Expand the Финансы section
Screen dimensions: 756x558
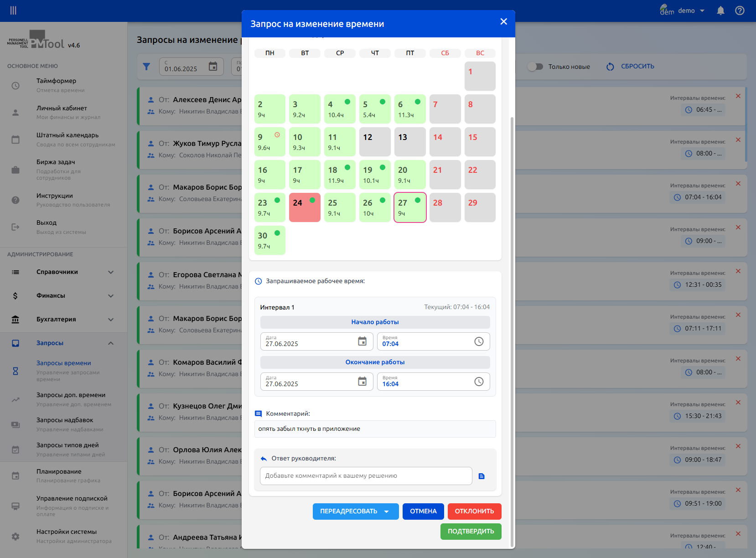[63, 296]
